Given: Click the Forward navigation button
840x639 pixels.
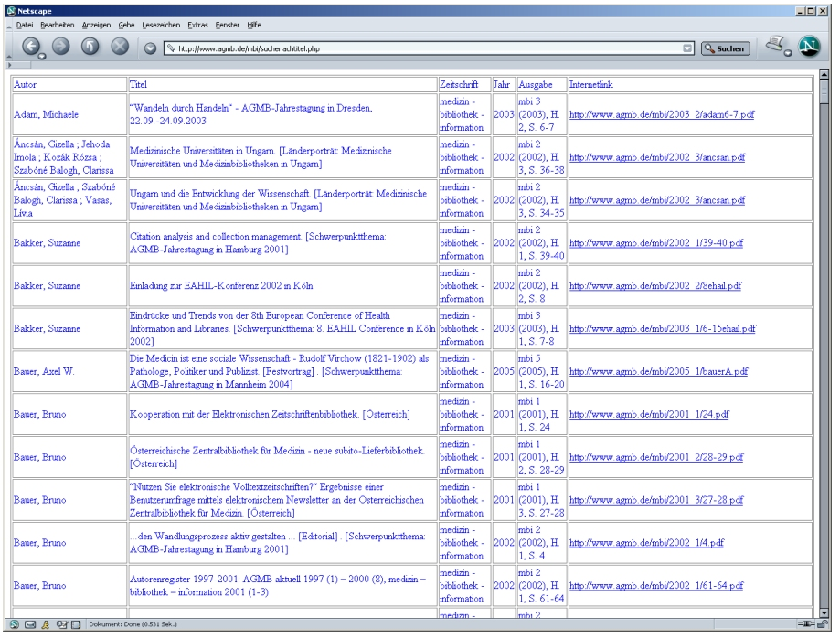Looking at the screenshot, I should [61, 46].
